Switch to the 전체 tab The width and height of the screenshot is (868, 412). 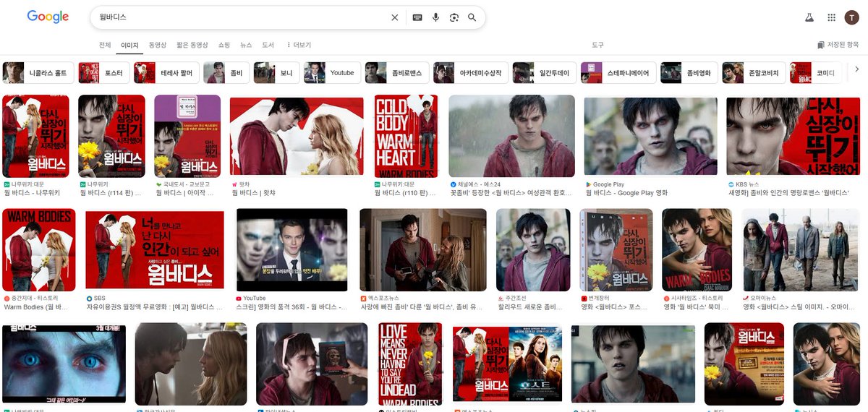tap(105, 45)
